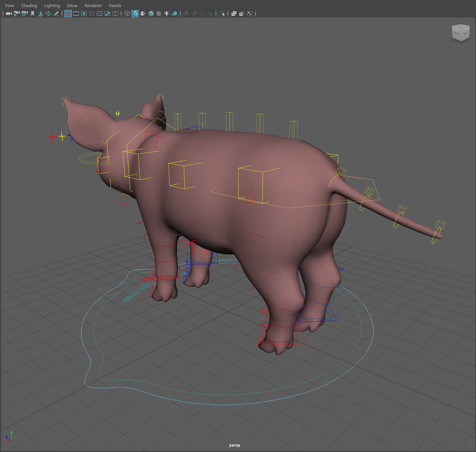This screenshot has height=452, width=476.
Task: Click the 2D Pan/Zoom icon
Action: click(x=48, y=14)
